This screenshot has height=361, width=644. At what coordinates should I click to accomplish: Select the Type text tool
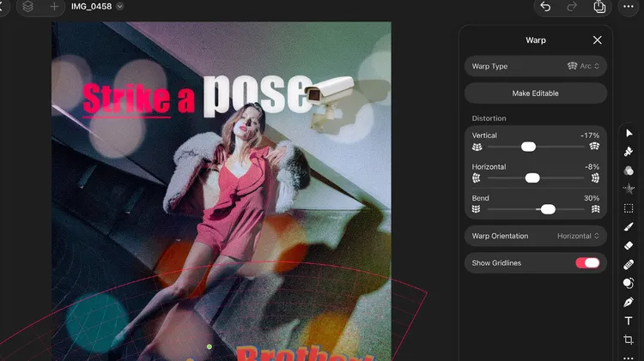pos(629,322)
